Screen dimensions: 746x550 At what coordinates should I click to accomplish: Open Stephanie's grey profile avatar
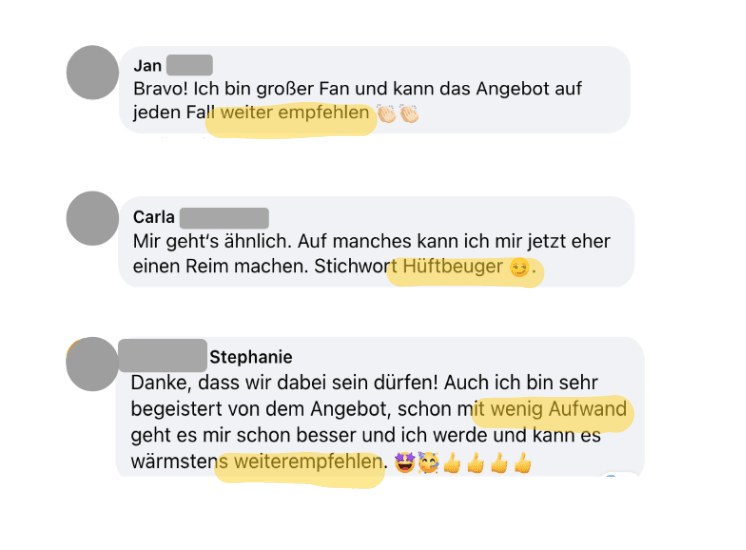tap(92, 364)
